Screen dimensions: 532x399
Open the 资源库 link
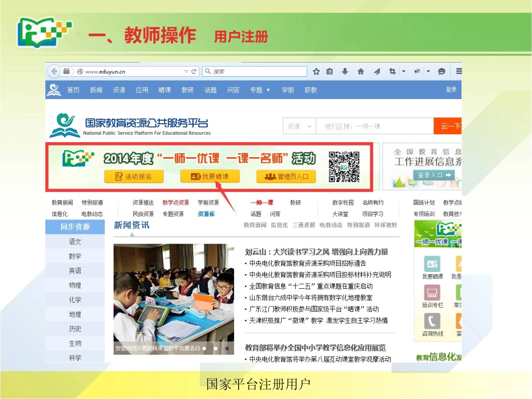tap(206, 214)
